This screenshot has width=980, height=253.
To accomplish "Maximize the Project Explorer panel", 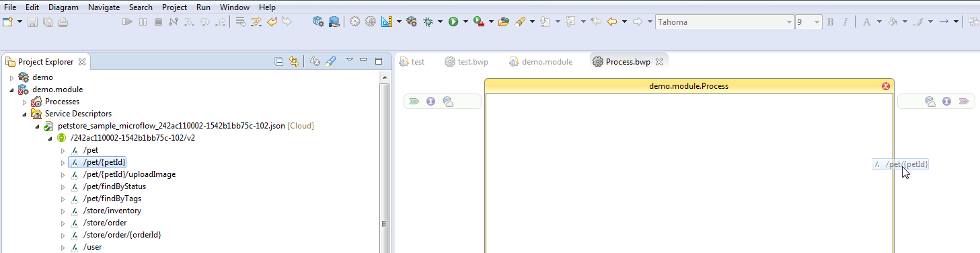I will click(x=378, y=61).
